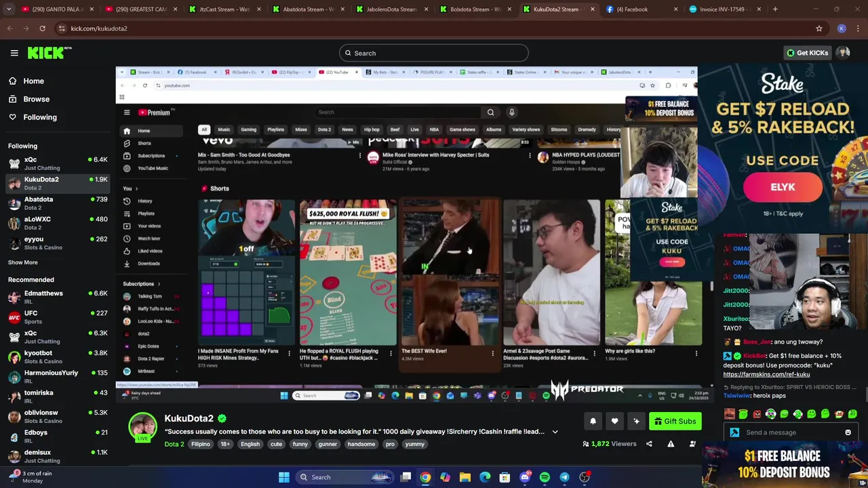Open Abatdota channel in sidebar
The height and width of the screenshot is (488, 868).
[57, 203]
